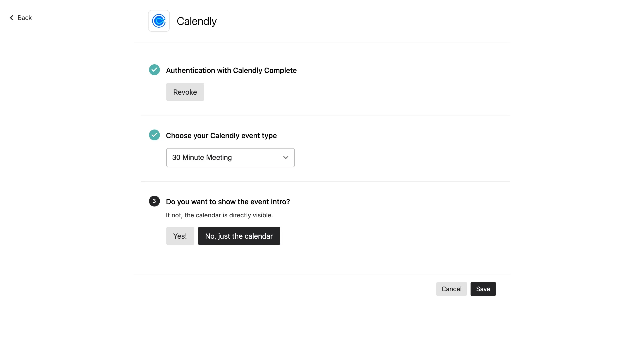Viewport: 644px width, 341px height.
Task: Click the Calendly page title text
Action: (x=197, y=21)
